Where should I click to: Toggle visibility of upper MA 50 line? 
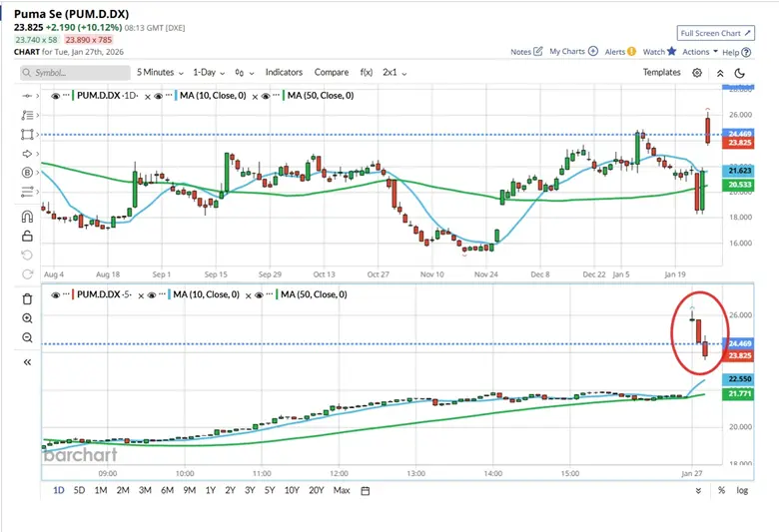pos(266,96)
